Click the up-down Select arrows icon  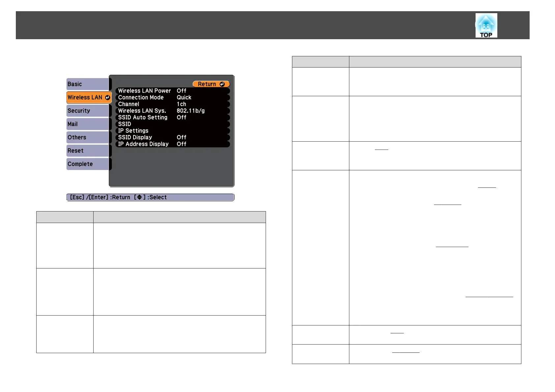tap(139, 197)
